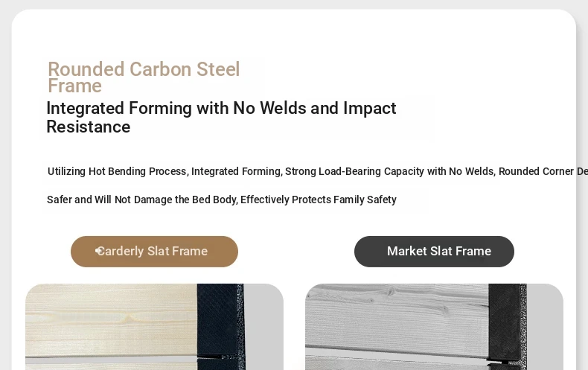Click the word 'Resistance' in the subheading

[x=88, y=127]
